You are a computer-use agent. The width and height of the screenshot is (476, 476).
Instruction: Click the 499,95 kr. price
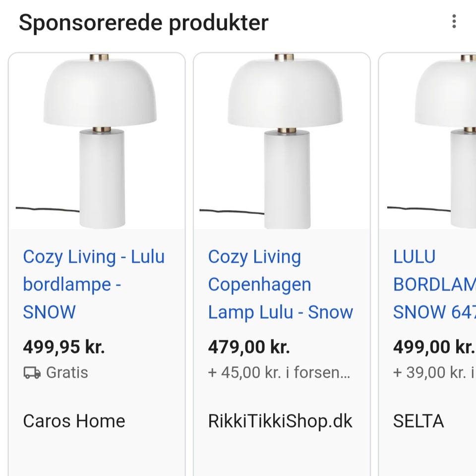tap(64, 347)
